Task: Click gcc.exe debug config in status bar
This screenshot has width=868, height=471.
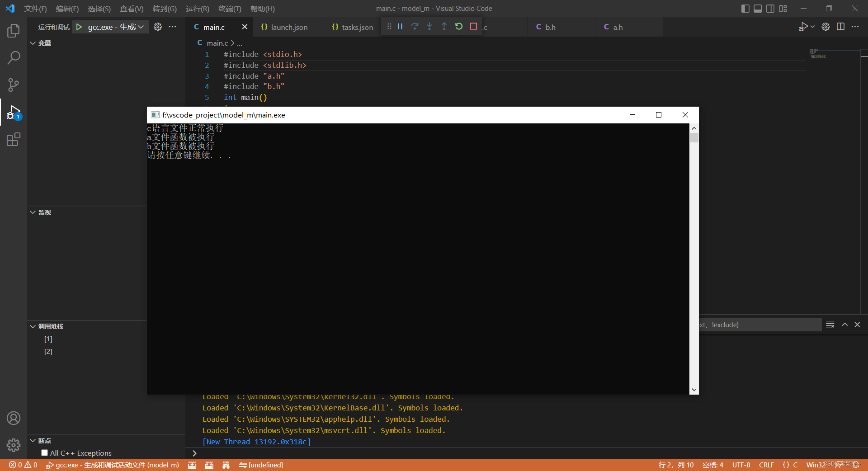Action: click(x=113, y=465)
